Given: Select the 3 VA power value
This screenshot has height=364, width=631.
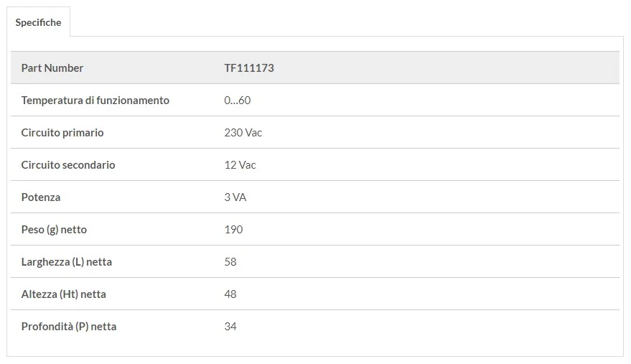Looking at the screenshot, I should (x=235, y=197).
